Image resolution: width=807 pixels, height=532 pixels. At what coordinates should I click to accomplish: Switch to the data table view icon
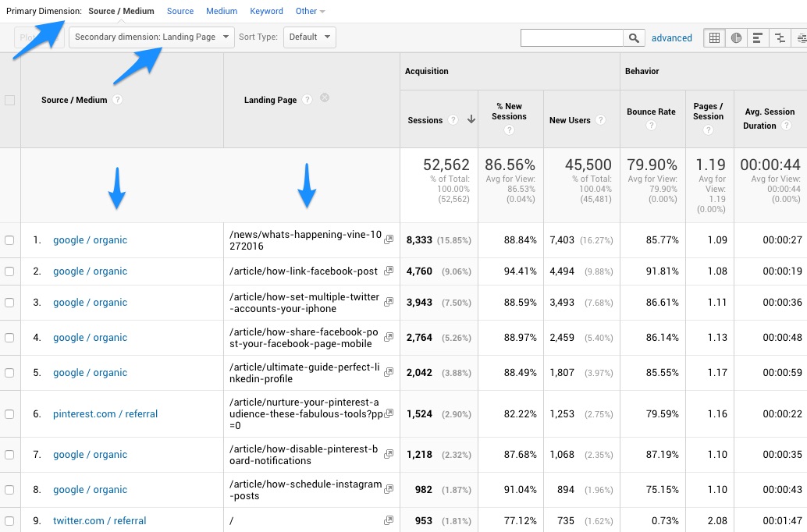tap(714, 37)
